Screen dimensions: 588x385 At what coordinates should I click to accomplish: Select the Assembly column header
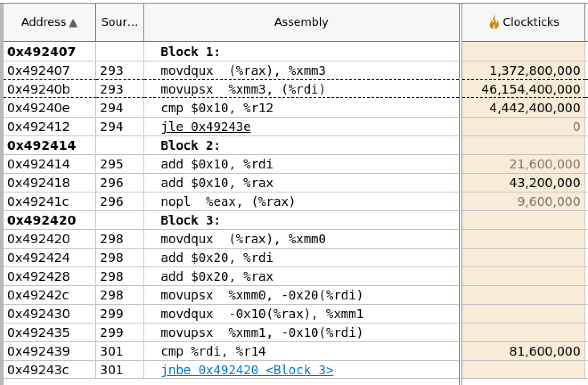(x=302, y=22)
